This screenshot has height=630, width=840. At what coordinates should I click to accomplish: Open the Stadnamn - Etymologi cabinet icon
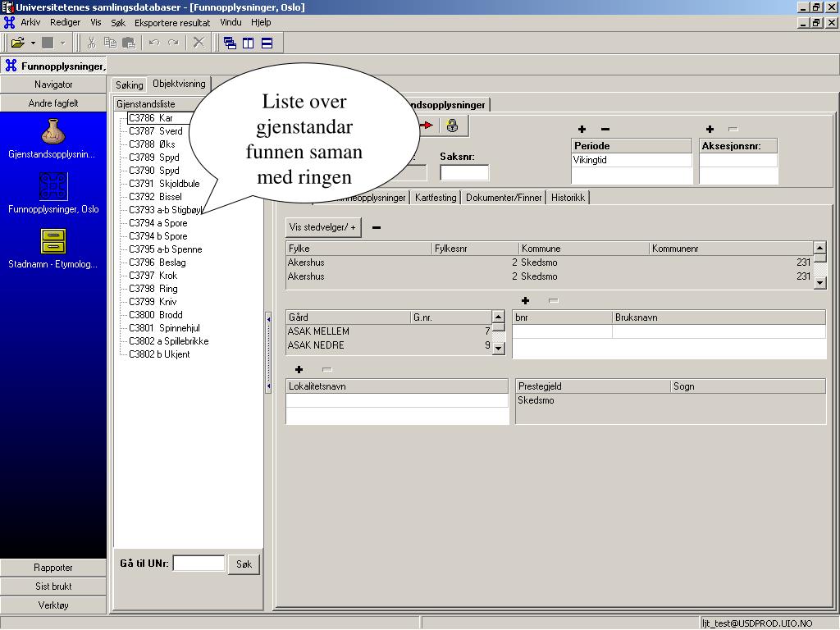[53, 241]
